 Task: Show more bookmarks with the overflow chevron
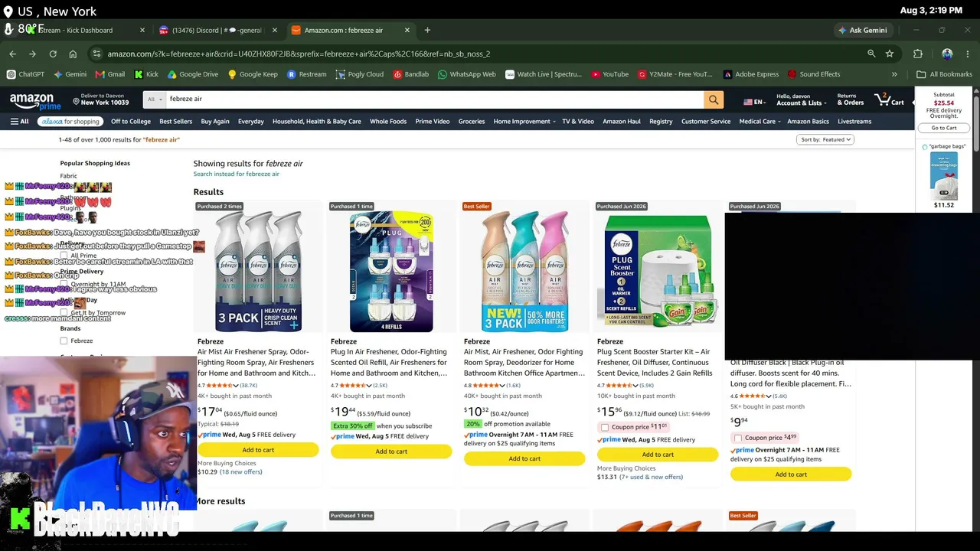click(894, 74)
